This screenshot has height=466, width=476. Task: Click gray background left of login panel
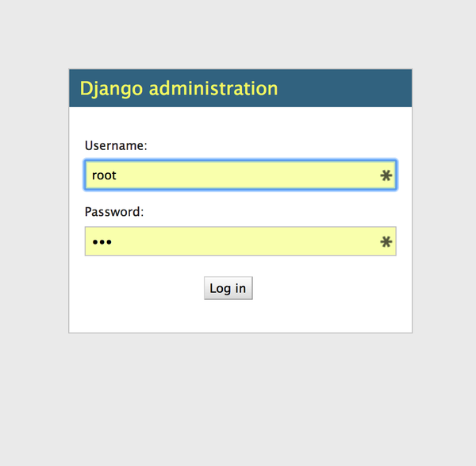pos(33,200)
